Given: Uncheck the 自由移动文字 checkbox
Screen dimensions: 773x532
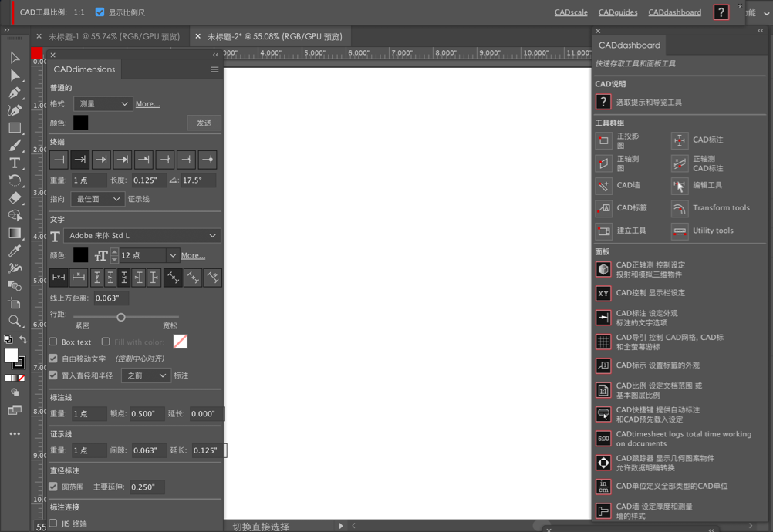Looking at the screenshot, I should pyautogui.click(x=52, y=358).
